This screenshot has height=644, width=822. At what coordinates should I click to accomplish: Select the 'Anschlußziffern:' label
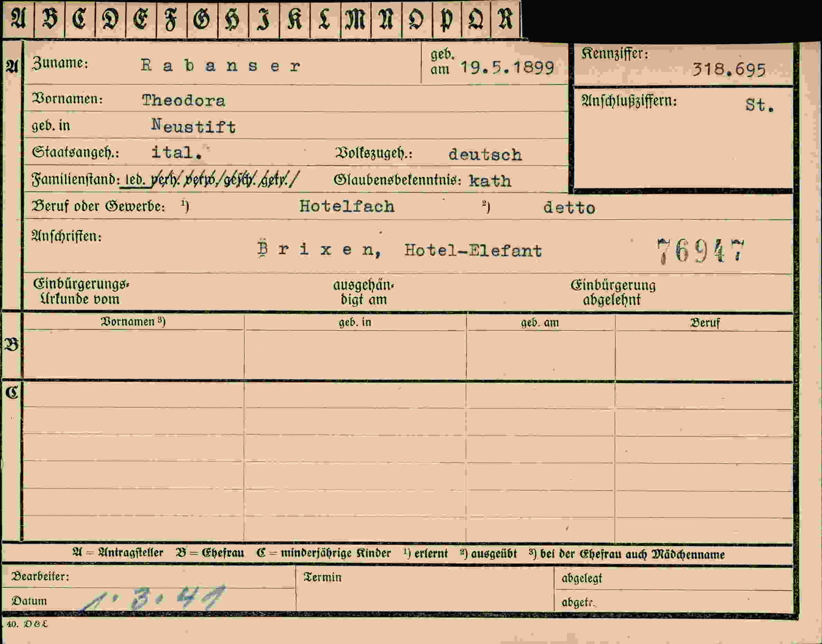coord(629,101)
